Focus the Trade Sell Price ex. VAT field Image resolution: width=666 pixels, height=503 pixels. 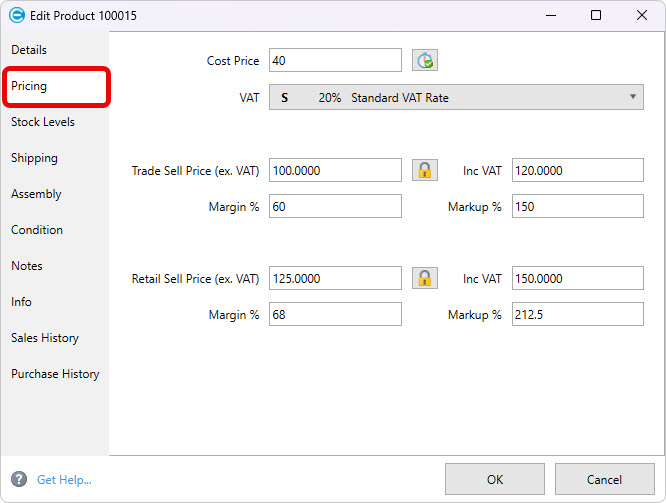335,170
